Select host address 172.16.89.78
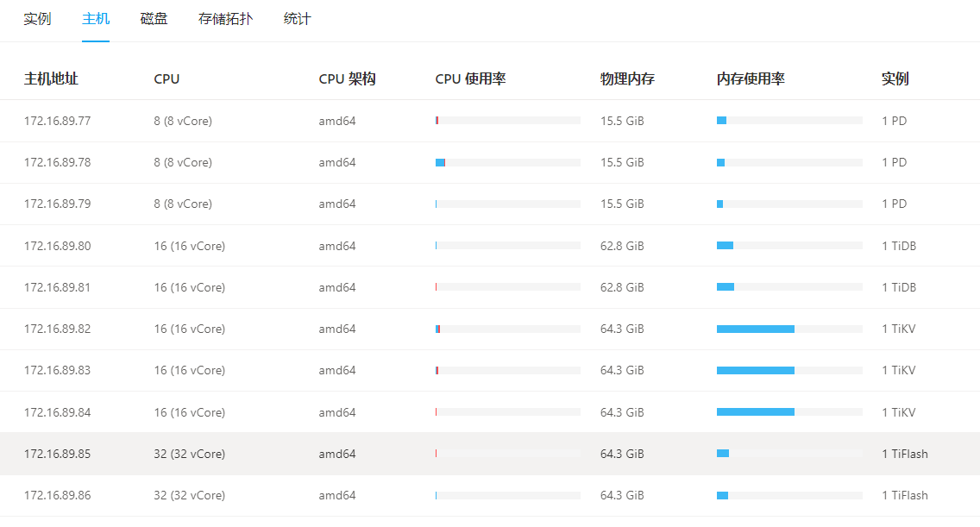This screenshot has height=527, width=980. pyautogui.click(x=58, y=162)
